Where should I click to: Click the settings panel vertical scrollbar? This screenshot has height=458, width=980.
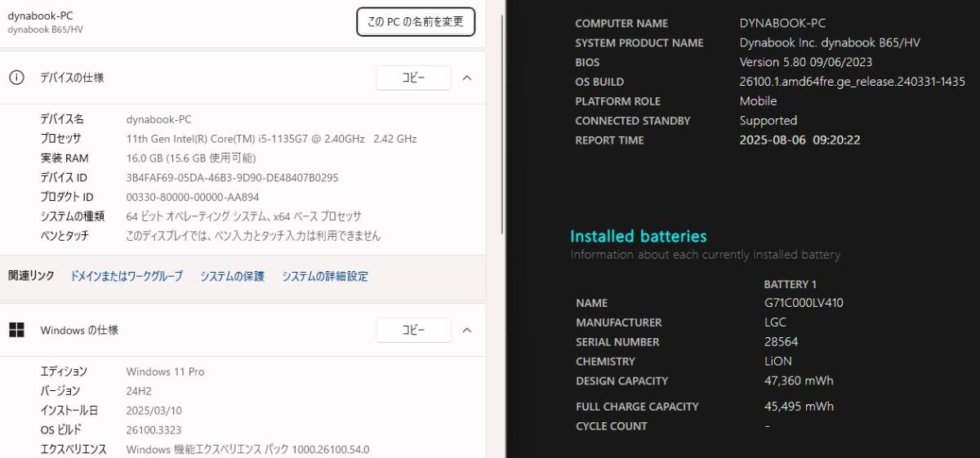pos(499,229)
